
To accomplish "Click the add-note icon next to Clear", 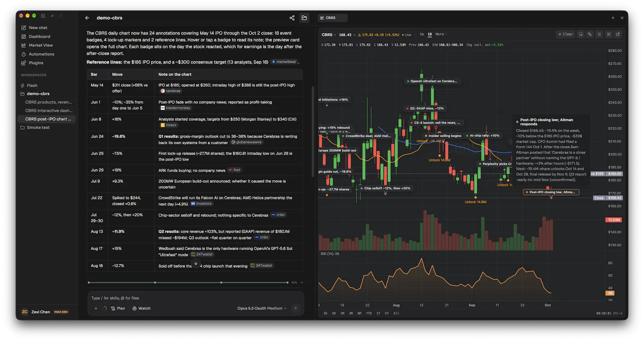I will 581,35.
